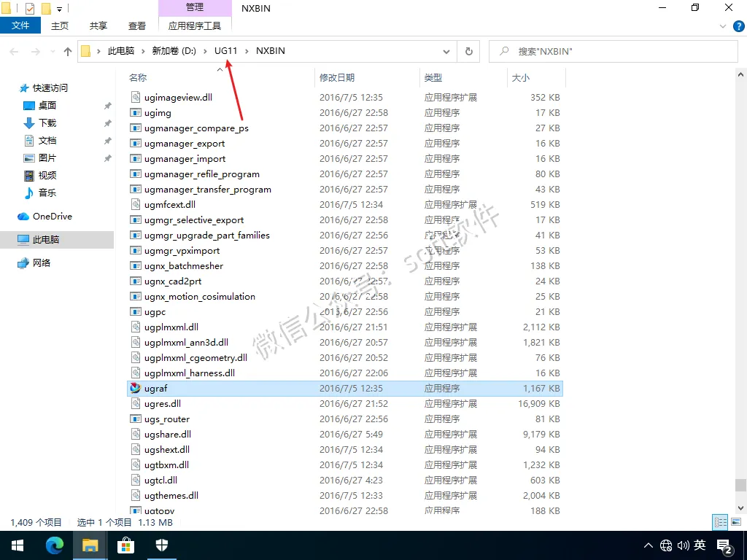Select the 管理 contextual tab
The image size is (747, 560).
click(195, 7)
